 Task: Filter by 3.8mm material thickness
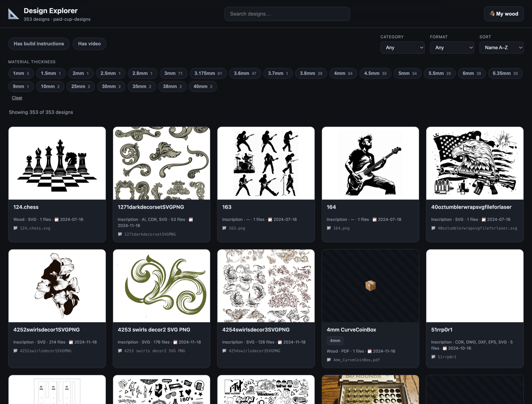click(311, 73)
